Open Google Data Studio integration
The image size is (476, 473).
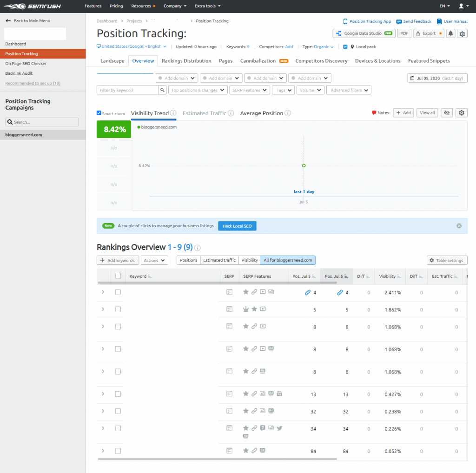pos(364,33)
